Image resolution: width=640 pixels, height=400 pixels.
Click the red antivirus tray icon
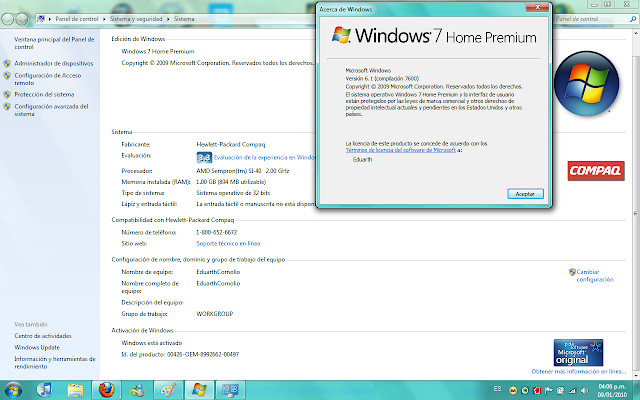pyautogui.click(x=537, y=391)
